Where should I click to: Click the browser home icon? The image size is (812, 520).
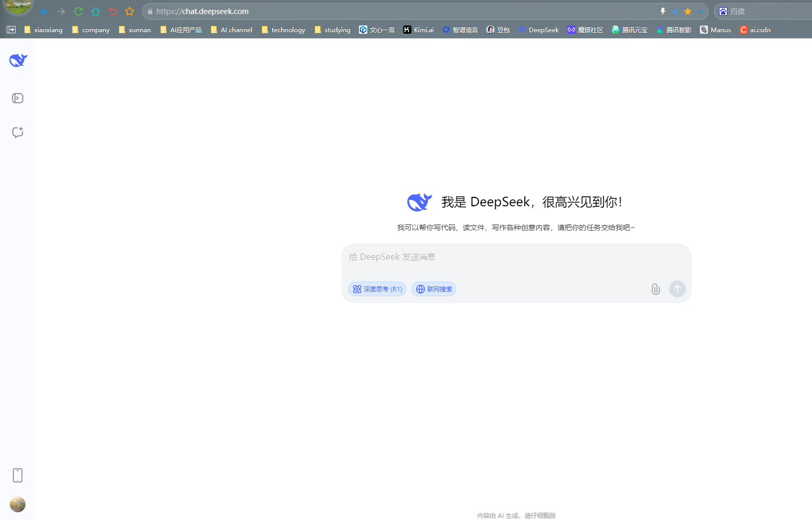[96, 11]
